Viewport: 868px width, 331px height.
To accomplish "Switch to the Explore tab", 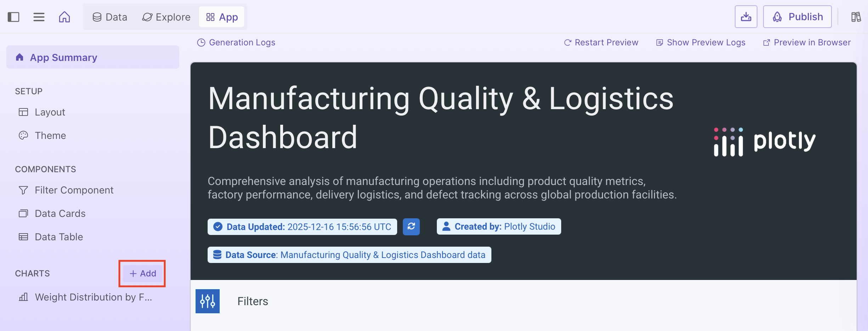I will coord(166,17).
